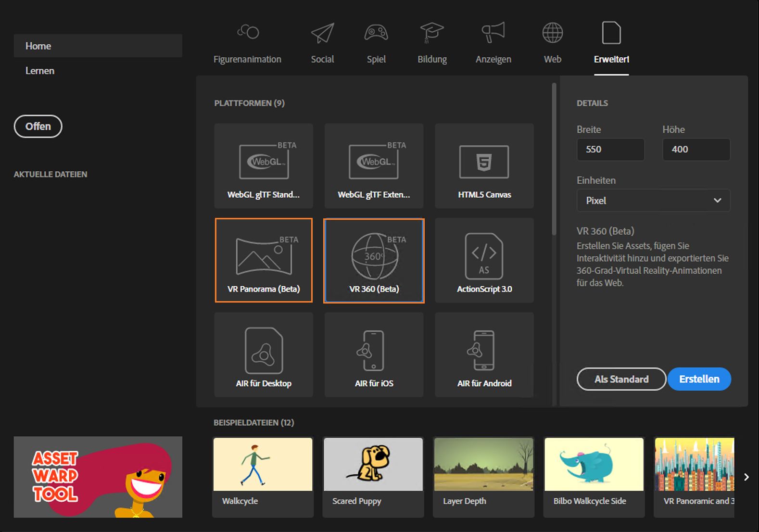This screenshot has width=759, height=532.
Task: Select the WebGL glTF Extended platform tile
Action: (374, 166)
